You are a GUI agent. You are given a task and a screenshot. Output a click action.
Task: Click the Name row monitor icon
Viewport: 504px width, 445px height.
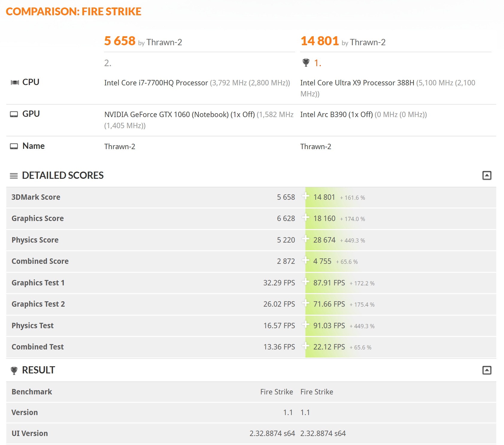pyautogui.click(x=14, y=146)
